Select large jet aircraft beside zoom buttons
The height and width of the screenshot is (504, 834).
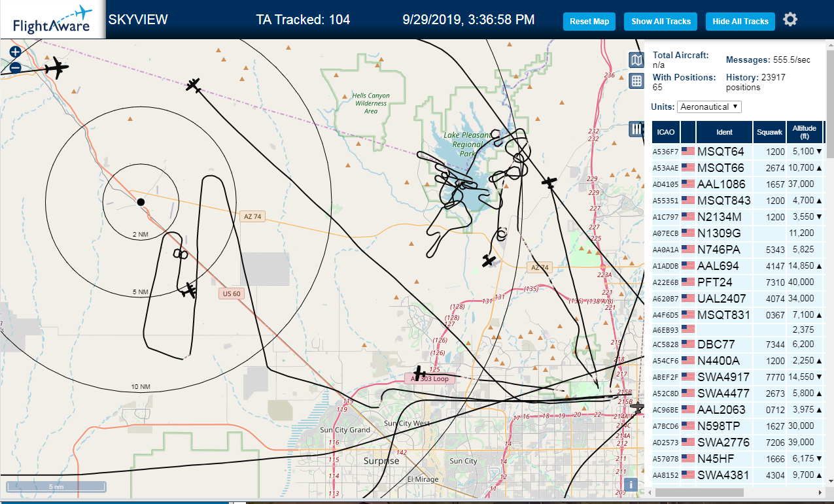pos(57,67)
